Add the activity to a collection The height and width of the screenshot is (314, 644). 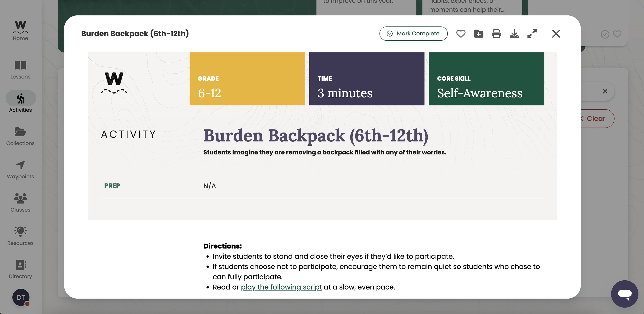pos(478,33)
